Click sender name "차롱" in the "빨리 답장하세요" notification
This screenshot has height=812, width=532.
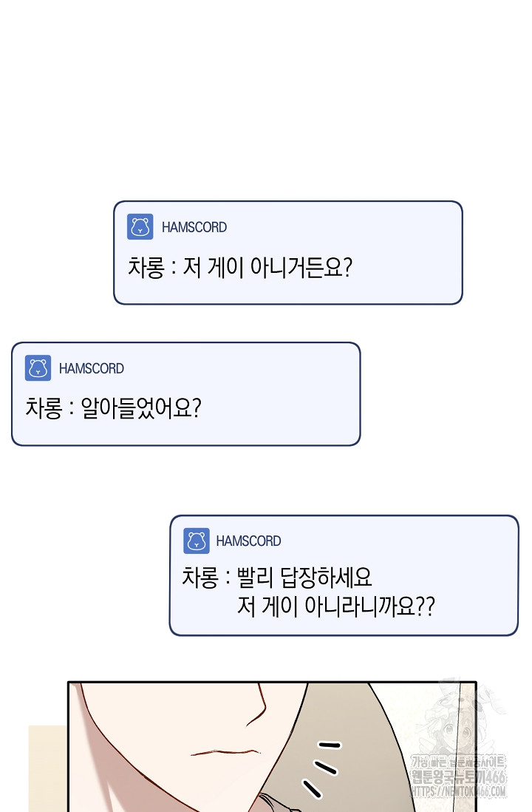(199, 578)
